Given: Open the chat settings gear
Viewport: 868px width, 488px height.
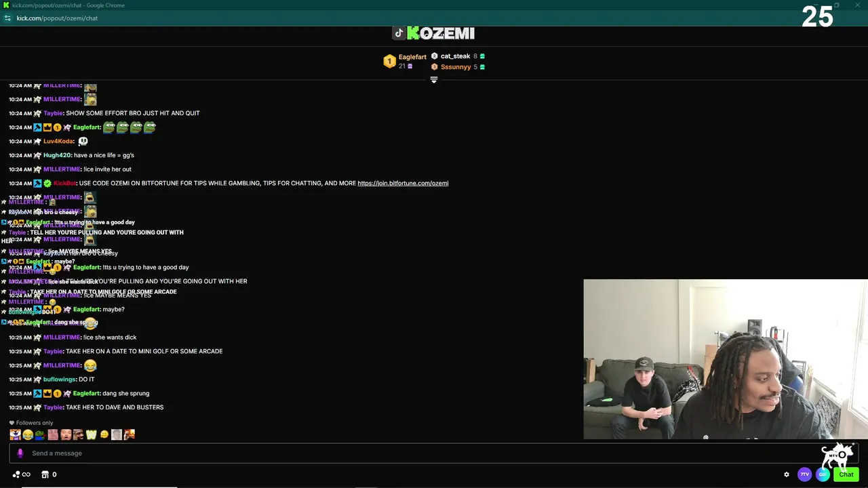Looking at the screenshot, I should click(787, 474).
